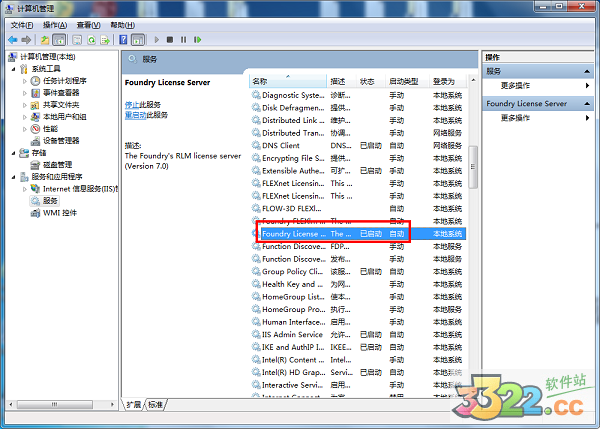Collapse the Foundry License Server actions section
Viewport: 600px width, 429px height.
coord(587,104)
